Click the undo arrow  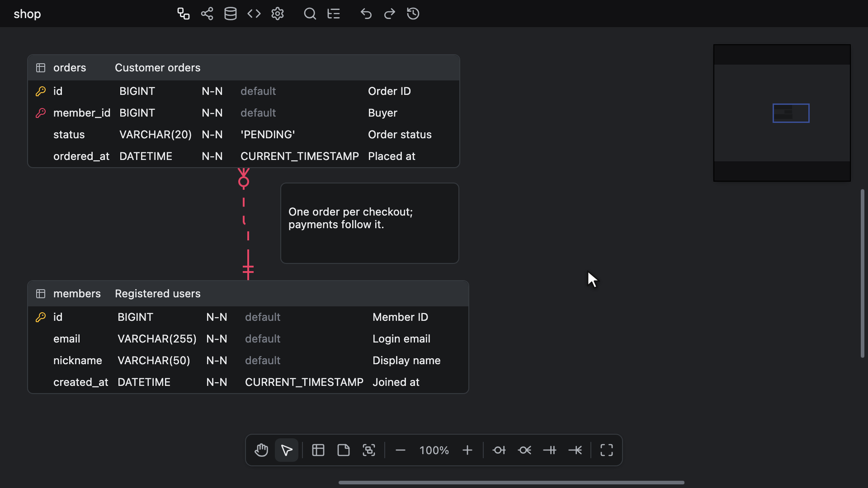366,14
